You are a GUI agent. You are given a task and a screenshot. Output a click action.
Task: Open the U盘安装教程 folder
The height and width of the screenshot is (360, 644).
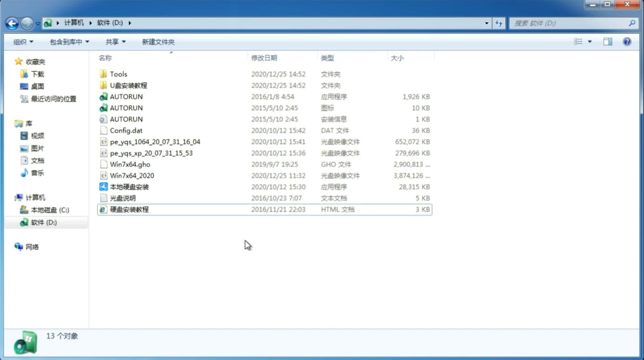tap(129, 85)
